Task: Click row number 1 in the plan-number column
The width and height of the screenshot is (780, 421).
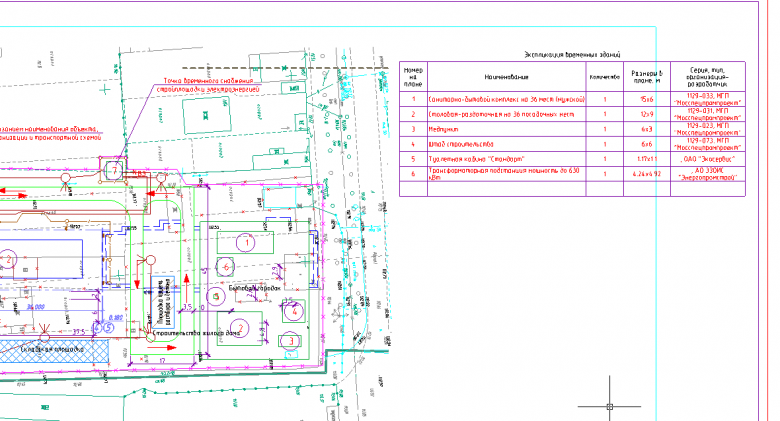Action: [x=413, y=100]
